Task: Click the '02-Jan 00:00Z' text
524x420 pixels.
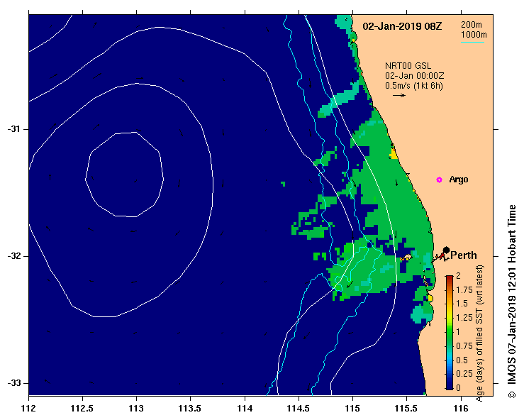Action: point(414,76)
